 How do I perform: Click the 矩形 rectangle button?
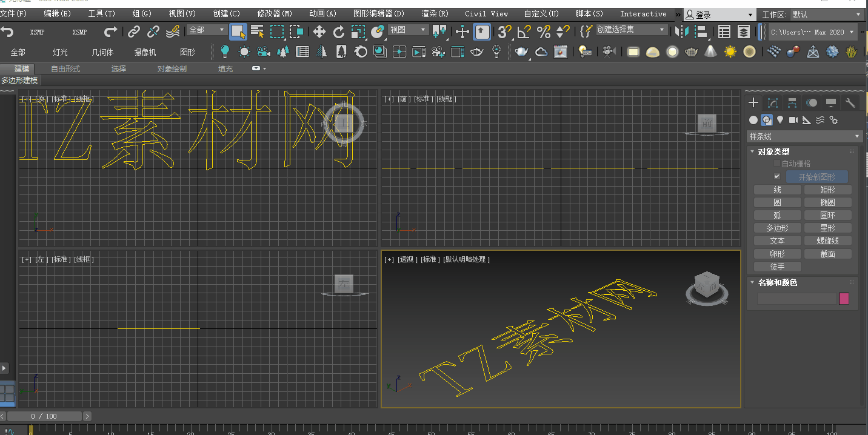[x=828, y=190]
